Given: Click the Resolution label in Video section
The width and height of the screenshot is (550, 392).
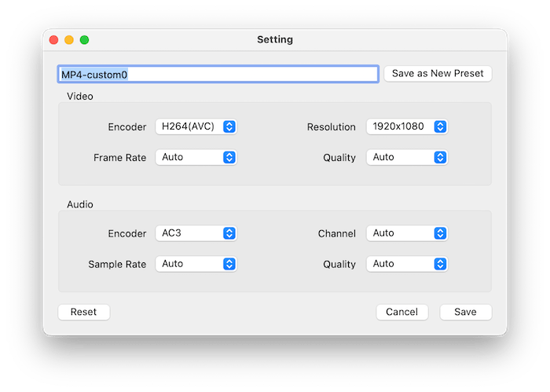Looking at the screenshot, I should pyautogui.click(x=331, y=126).
